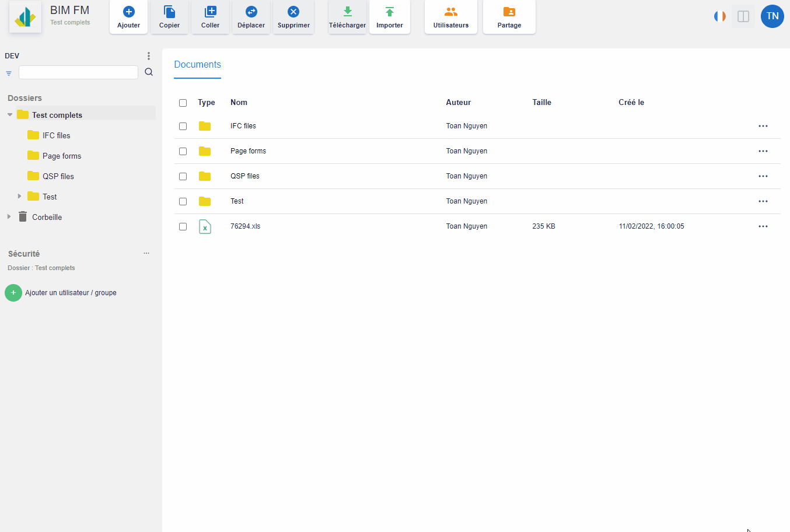790x532 pixels.
Task: Click the Supprimer delete icon
Action: click(x=293, y=12)
